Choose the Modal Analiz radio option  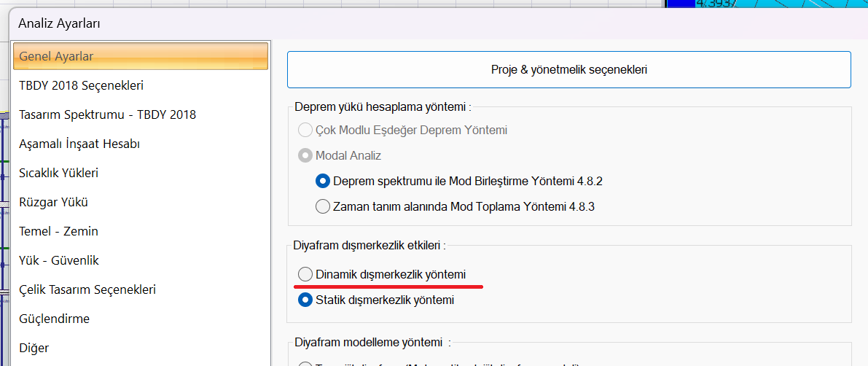tap(305, 155)
